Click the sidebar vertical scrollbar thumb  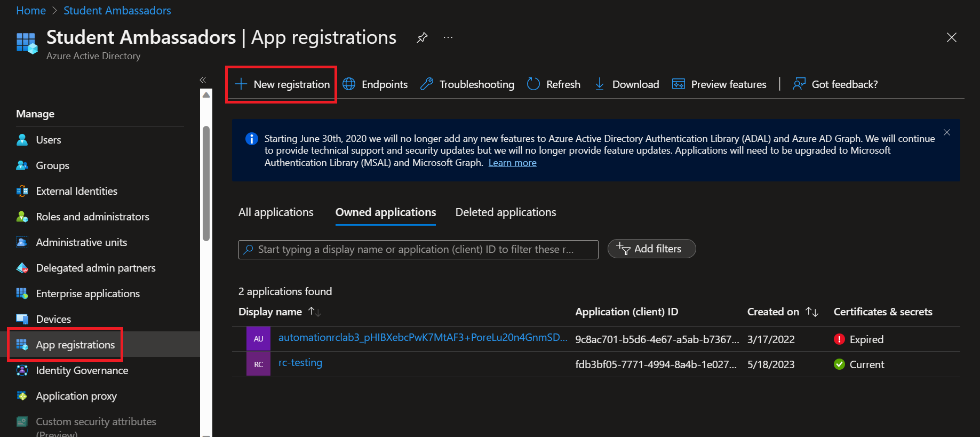[206, 183]
